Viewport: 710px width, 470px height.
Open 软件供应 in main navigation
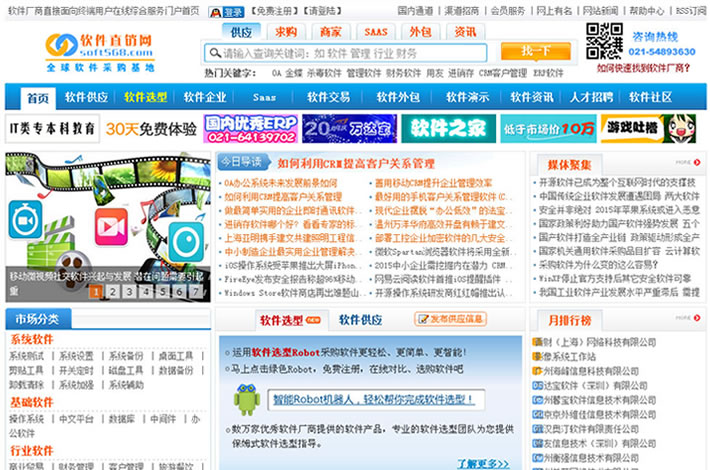click(x=86, y=97)
